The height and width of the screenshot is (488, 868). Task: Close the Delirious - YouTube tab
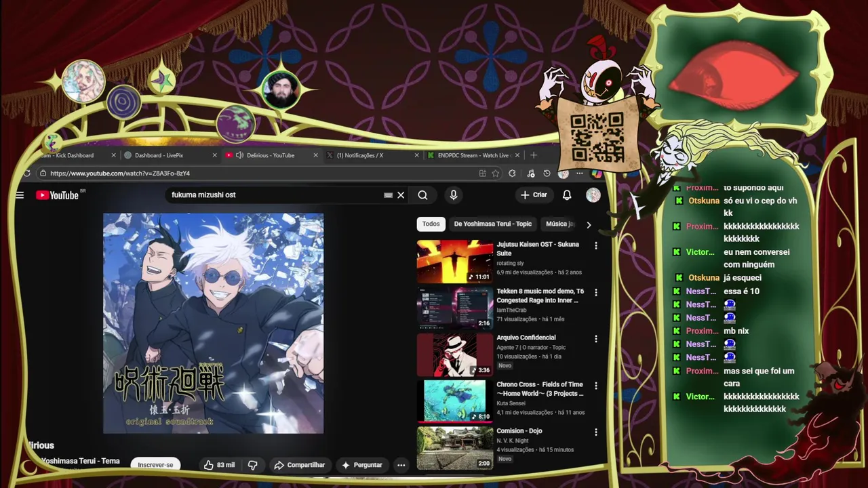pos(315,155)
